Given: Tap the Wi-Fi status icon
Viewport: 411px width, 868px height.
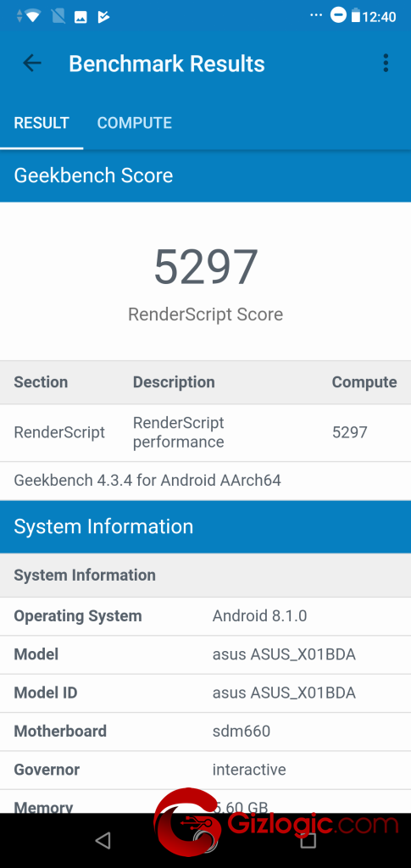Looking at the screenshot, I should [33, 17].
